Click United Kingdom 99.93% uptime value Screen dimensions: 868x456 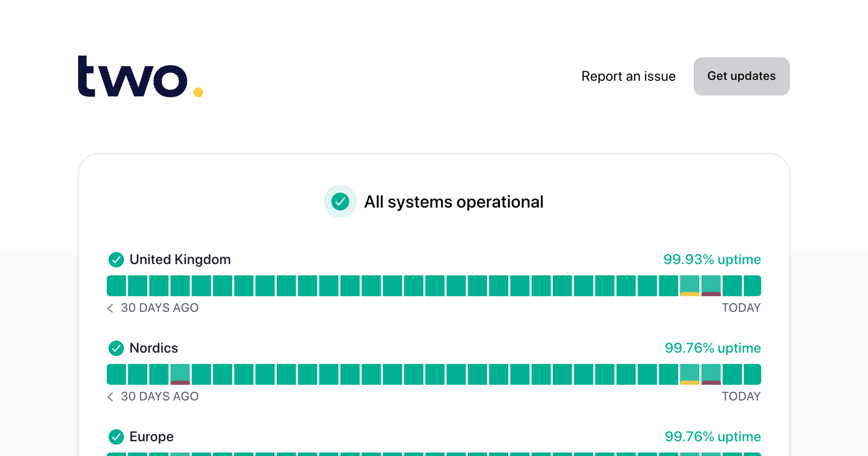[712, 259]
